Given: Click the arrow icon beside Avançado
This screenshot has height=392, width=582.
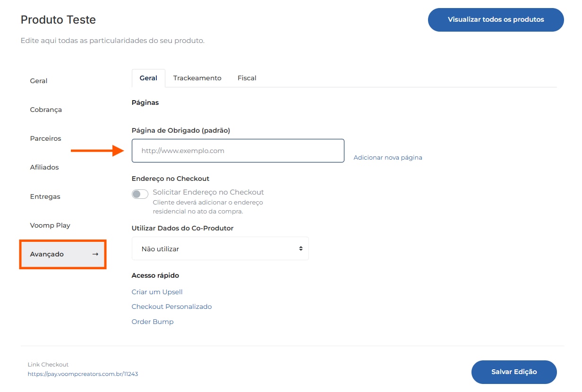Looking at the screenshot, I should 95,254.
